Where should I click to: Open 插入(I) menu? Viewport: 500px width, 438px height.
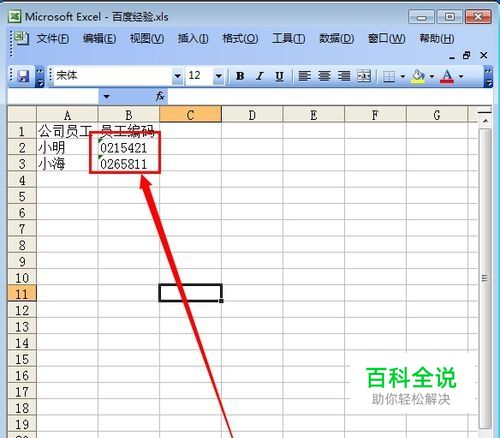pos(193,38)
